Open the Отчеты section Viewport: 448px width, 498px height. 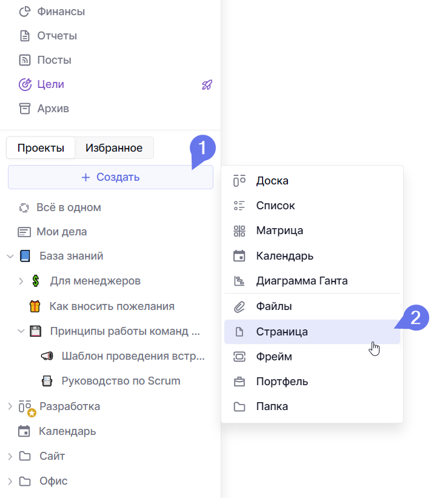point(57,36)
